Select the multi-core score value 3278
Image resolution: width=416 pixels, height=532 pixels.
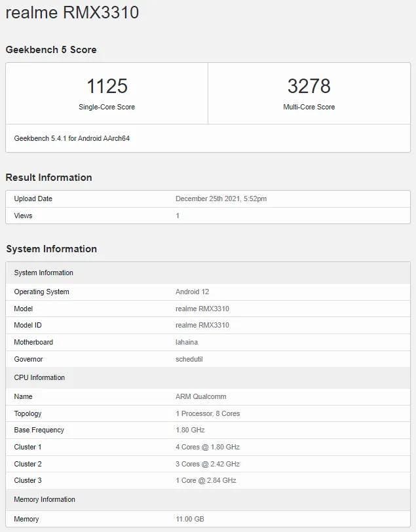309,86
